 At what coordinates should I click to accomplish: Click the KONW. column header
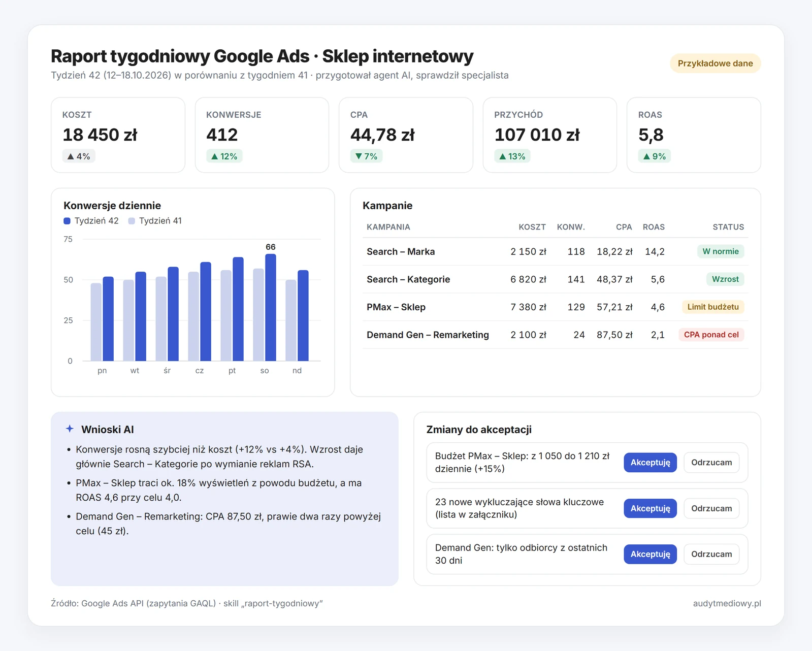point(571,227)
